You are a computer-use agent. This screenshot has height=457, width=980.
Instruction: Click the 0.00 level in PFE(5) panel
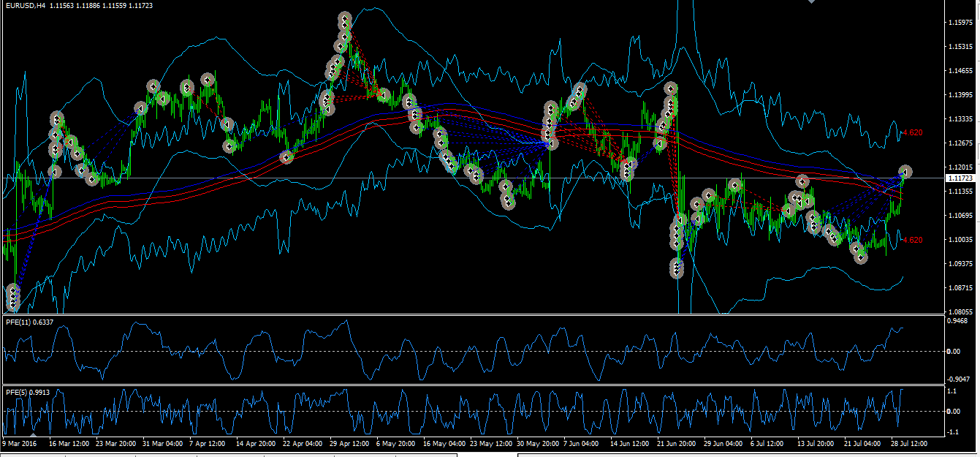pyautogui.click(x=955, y=412)
